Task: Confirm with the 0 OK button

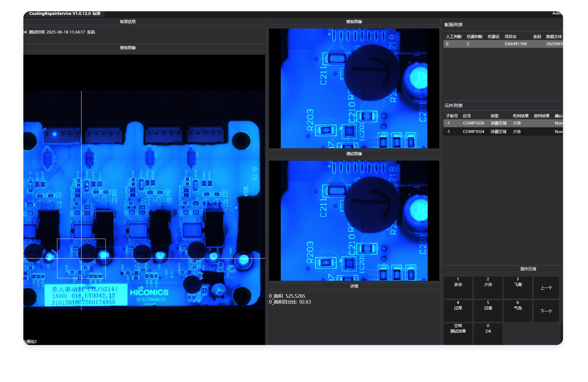Action: [x=488, y=333]
